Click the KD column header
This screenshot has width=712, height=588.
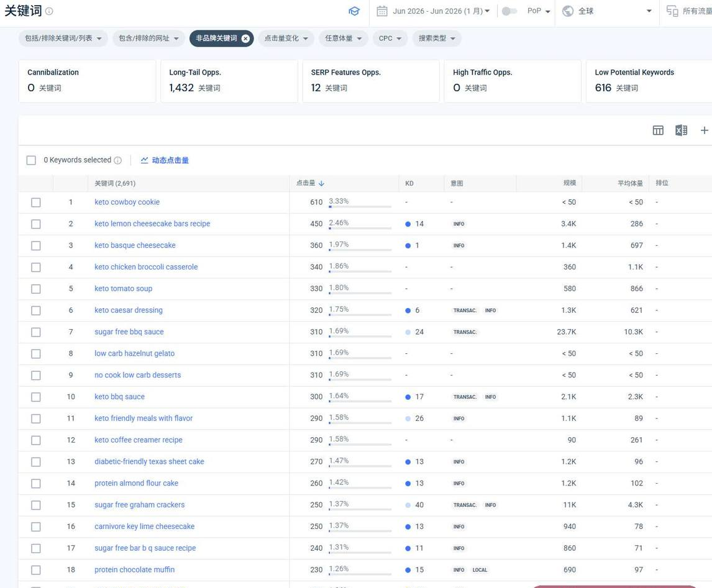coord(409,183)
